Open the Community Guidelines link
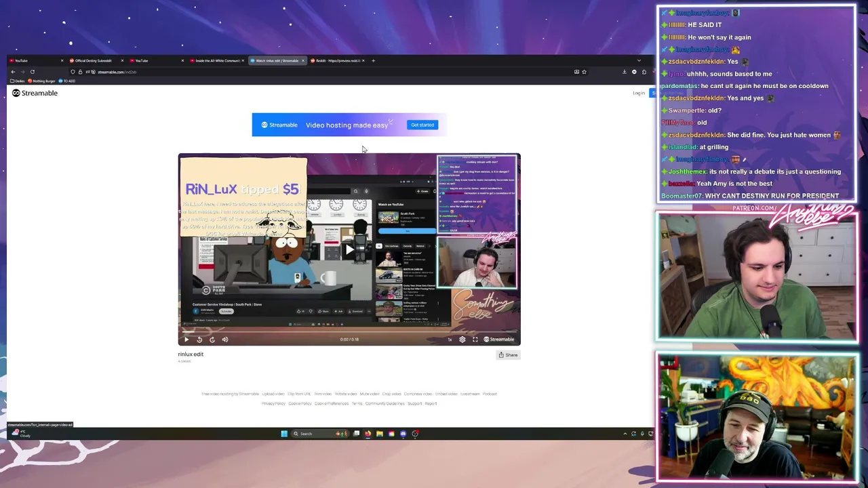The width and height of the screenshot is (868, 488). (x=385, y=403)
